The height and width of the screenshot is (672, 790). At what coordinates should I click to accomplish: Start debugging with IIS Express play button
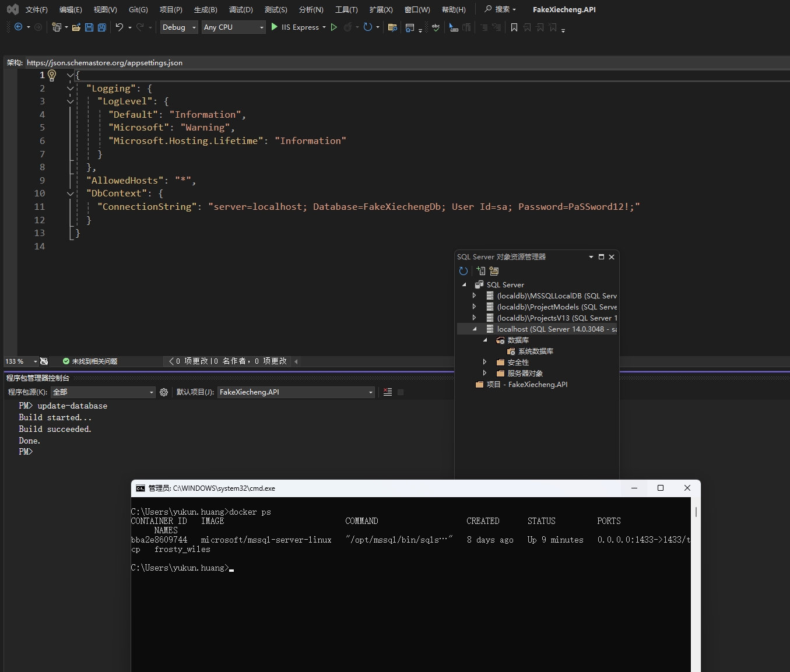[275, 27]
